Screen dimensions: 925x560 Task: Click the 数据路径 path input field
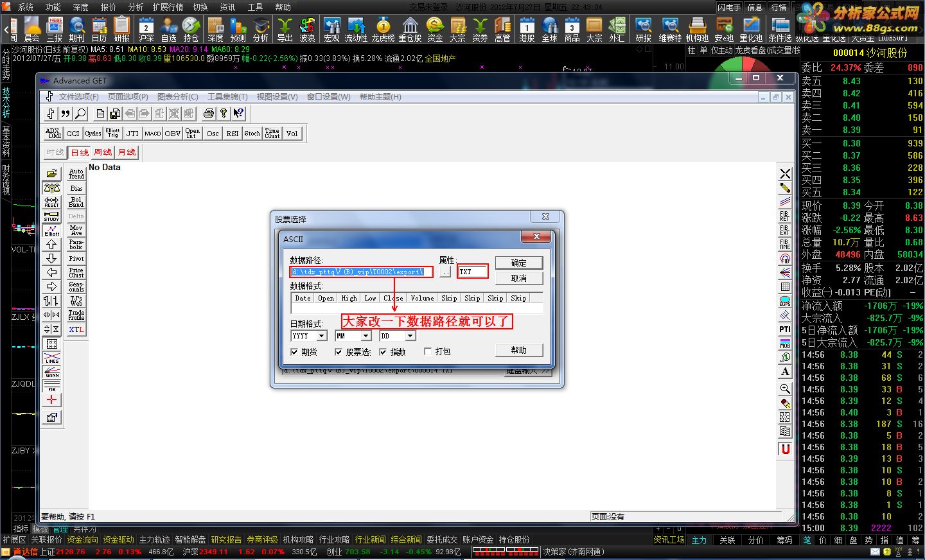point(362,272)
